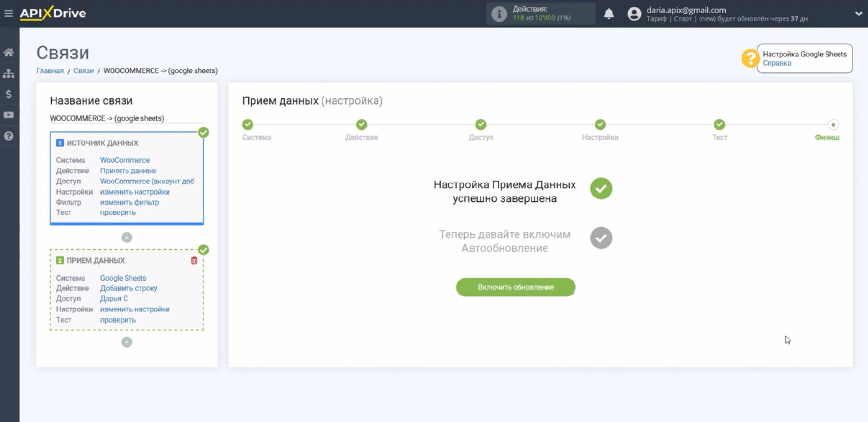Go to Главная breadcrumb
The height and width of the screenshot is (422, 868).
point(50,70)
